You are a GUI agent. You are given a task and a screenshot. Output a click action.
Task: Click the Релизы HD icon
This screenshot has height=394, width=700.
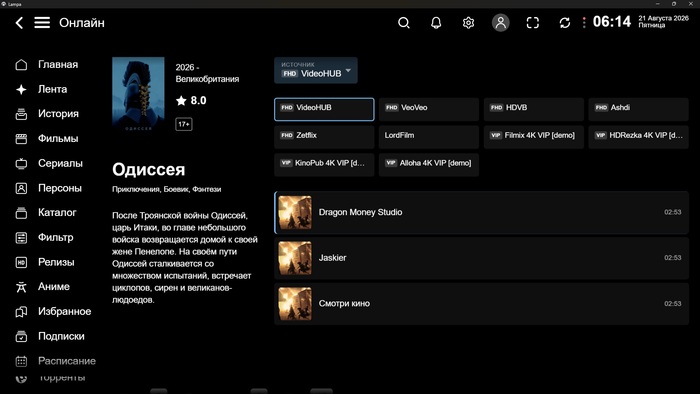point(21,262)
